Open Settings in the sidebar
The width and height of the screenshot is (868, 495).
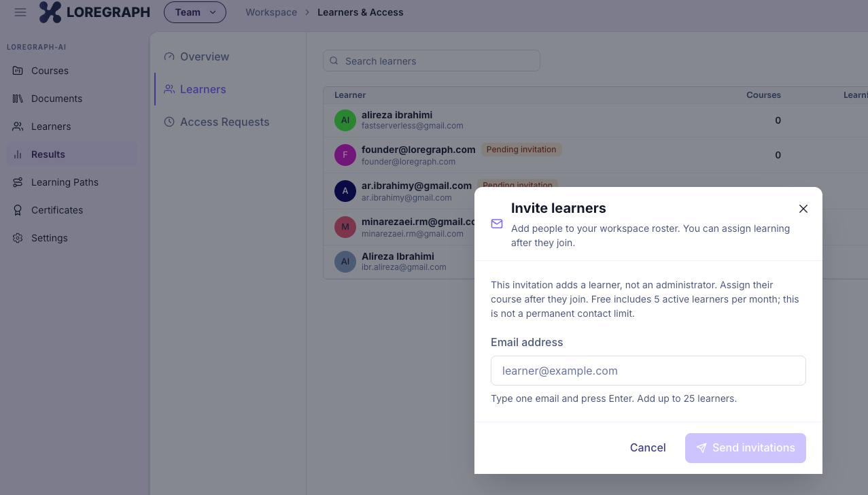[72, 238]
